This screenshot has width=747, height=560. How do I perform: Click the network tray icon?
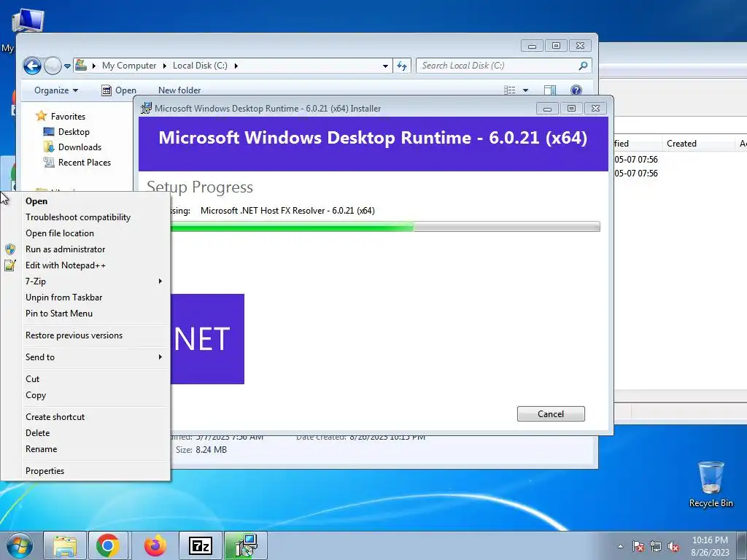click(x=656, y=546)
